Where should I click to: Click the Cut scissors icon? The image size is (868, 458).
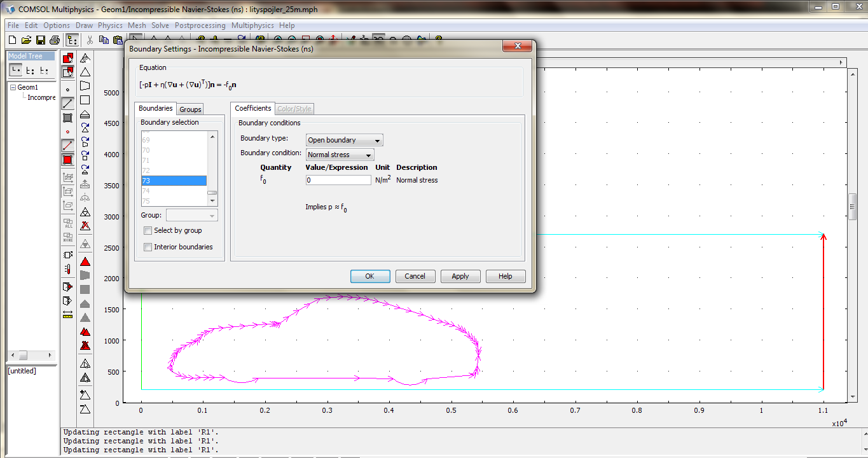(x=90, y=40)
